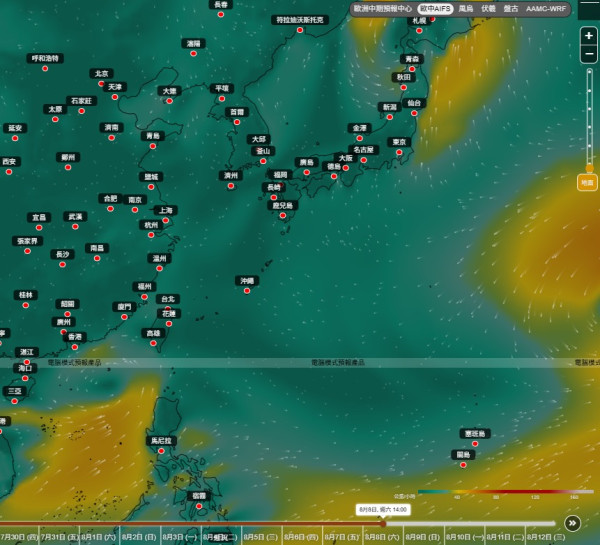Switch to the 風烏 model tab

(x=466, y=8)
